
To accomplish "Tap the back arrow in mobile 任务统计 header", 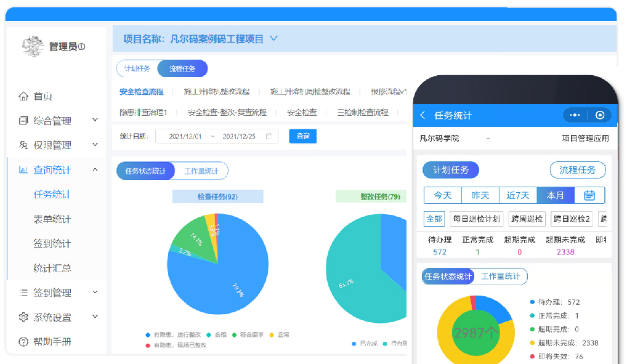I will click(423, 115).
